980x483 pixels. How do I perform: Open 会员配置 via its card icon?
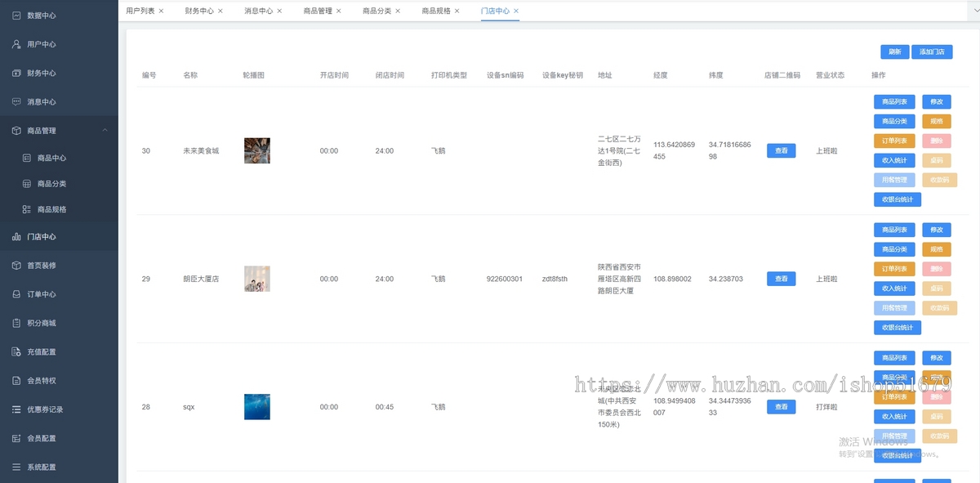[16, 438]
